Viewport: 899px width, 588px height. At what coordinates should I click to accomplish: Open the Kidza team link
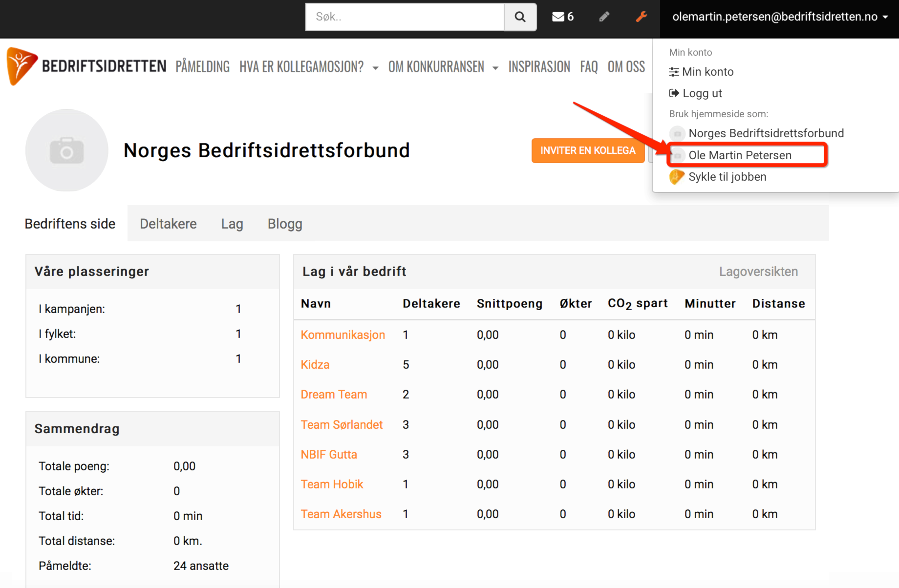[x=315, y=365]
